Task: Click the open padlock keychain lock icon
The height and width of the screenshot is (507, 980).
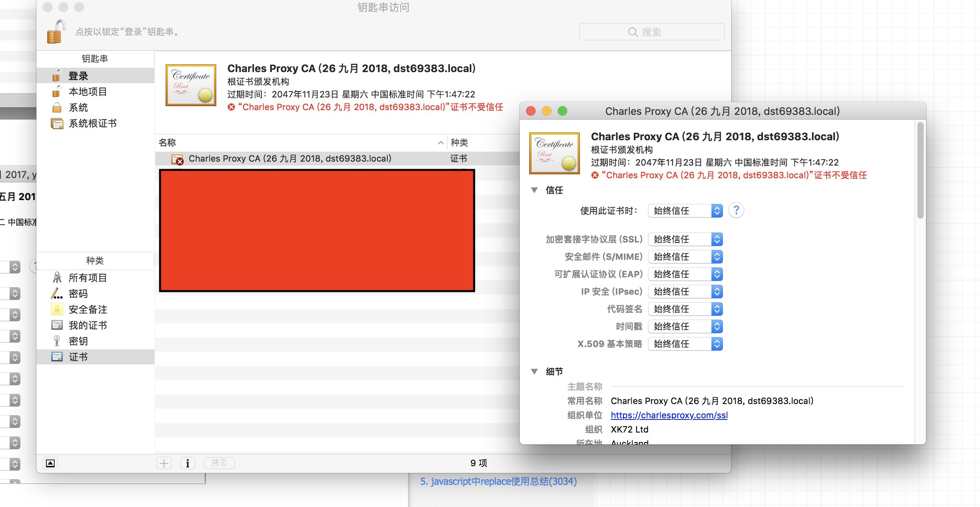Action: point(55,32)
